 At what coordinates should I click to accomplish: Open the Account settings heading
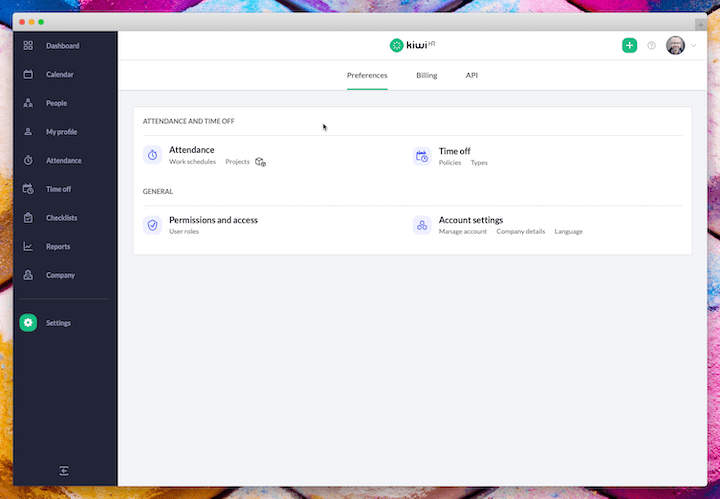click(x=471, y=220)
